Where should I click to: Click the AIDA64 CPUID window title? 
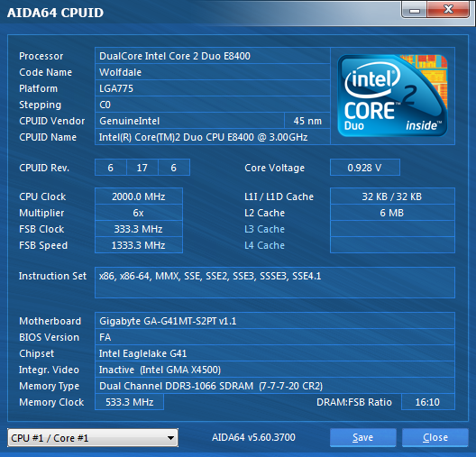tap(55, 13)
